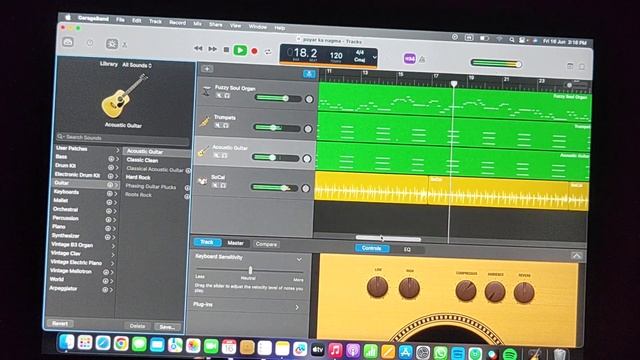This screenshot has height=360, width=640.
Task: Adjust the master volume slider in toolbar
Action: pos(496,63)
